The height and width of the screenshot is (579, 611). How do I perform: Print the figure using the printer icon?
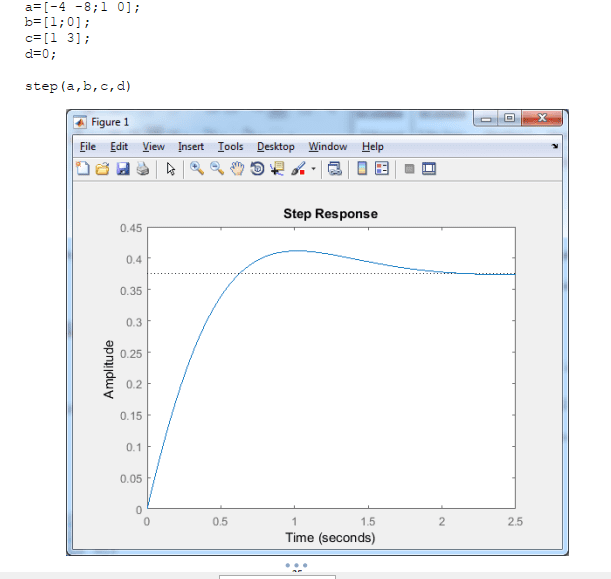[143, 169]
